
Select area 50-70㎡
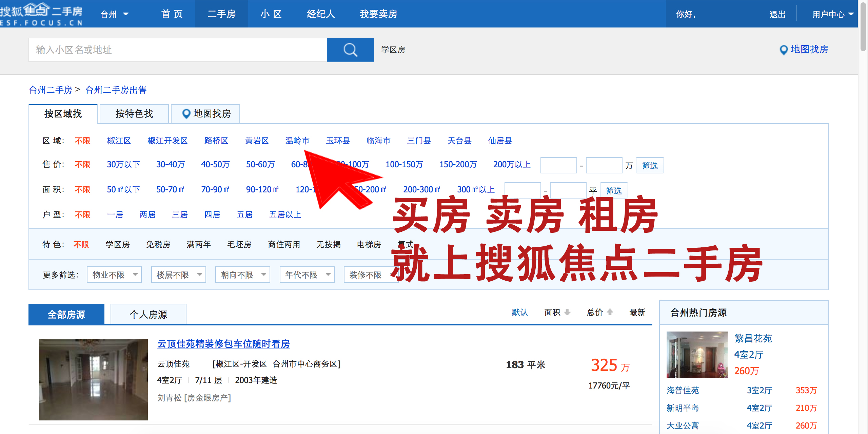pos(170,189)
